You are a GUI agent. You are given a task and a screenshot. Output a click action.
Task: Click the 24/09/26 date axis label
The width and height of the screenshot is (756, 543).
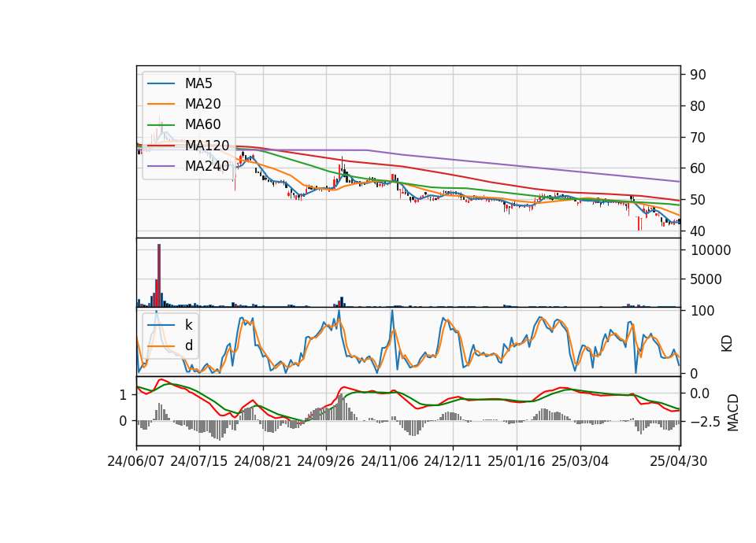coord(325,461)
